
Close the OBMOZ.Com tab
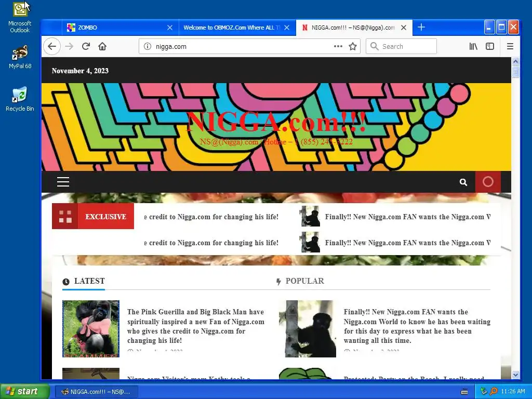pos(287,28)
